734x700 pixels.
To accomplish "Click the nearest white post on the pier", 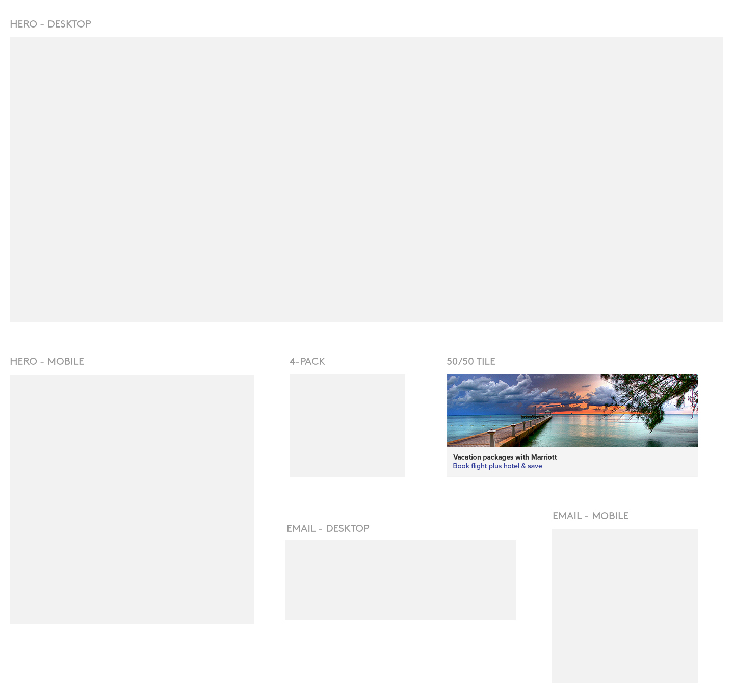I will coord(491,438).
